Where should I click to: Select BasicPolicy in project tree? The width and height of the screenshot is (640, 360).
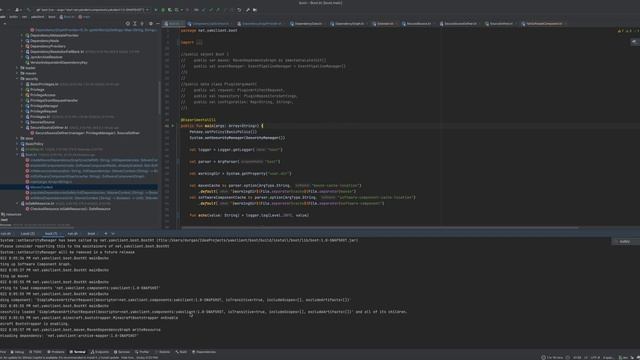pos(34,144)
